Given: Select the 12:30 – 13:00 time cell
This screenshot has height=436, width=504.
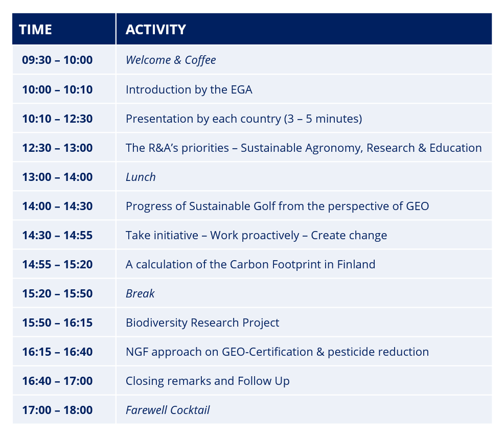Looking at the screenshot, I should 57,148.
